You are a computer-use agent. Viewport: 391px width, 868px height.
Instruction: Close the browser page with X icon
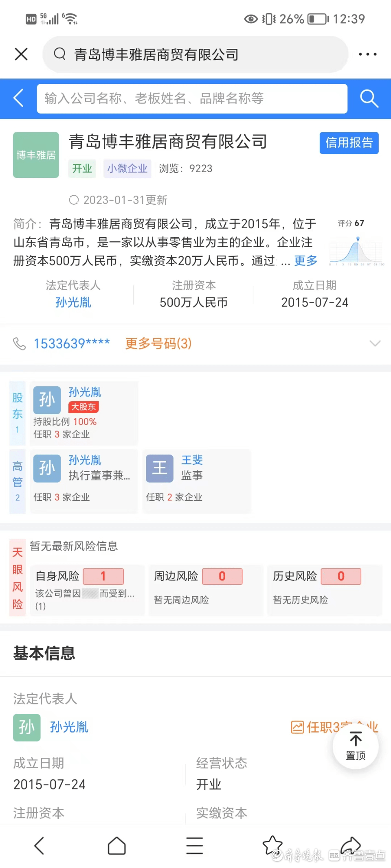[x=21, y=54]
